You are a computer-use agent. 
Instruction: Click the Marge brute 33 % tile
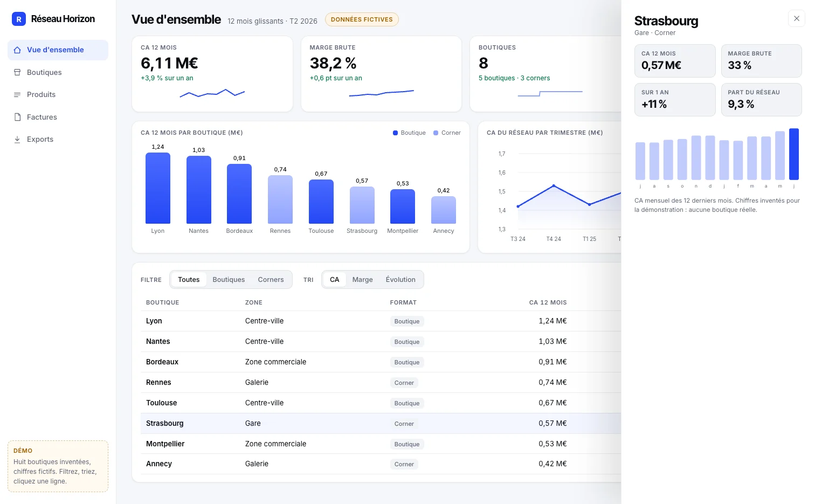762,61
